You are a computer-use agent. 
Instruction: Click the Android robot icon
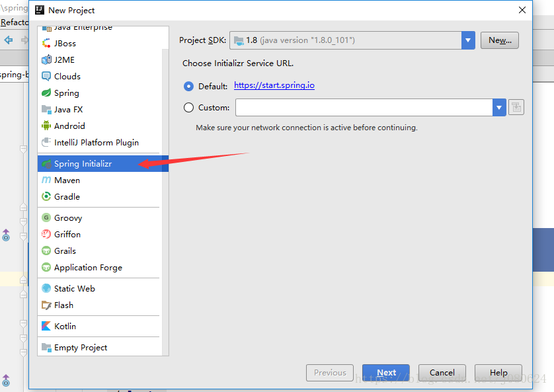click(x=46, y=126)
